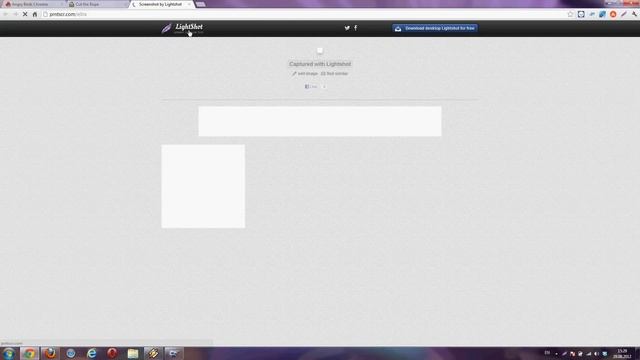Viewport: 640px width, 360px height.
Task: Close the Screenshot by Lightshot tab
Action: click(x=189, y=4)
